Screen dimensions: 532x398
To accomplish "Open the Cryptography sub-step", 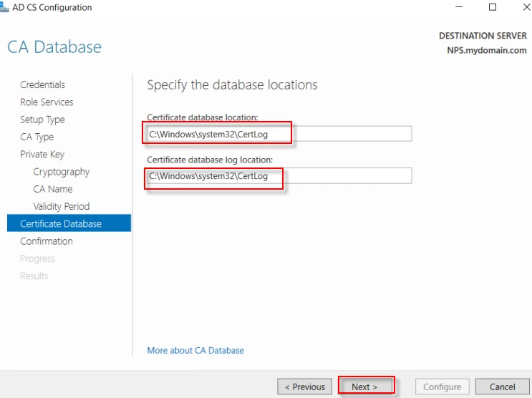I will [61, 172].
